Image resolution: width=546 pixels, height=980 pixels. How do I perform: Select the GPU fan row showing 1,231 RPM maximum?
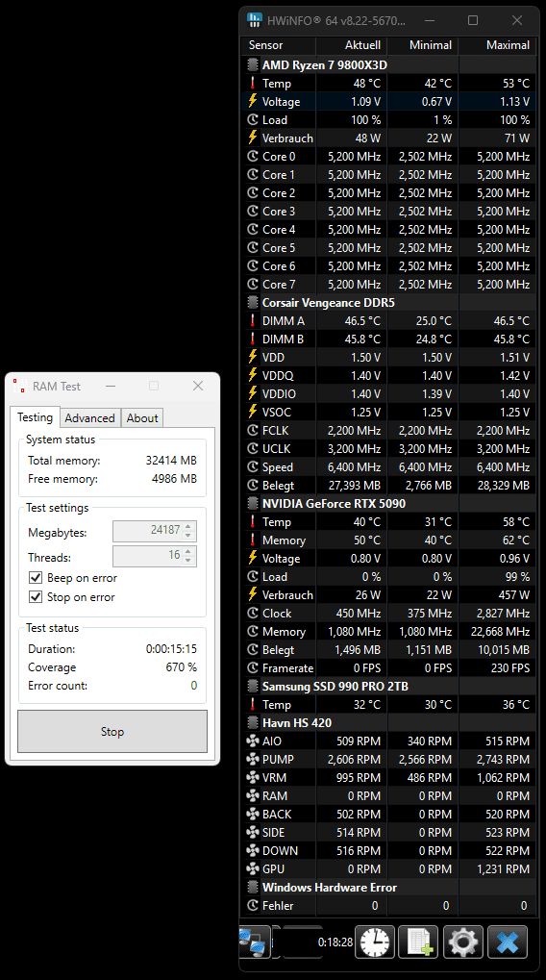(x=388, y=868)
